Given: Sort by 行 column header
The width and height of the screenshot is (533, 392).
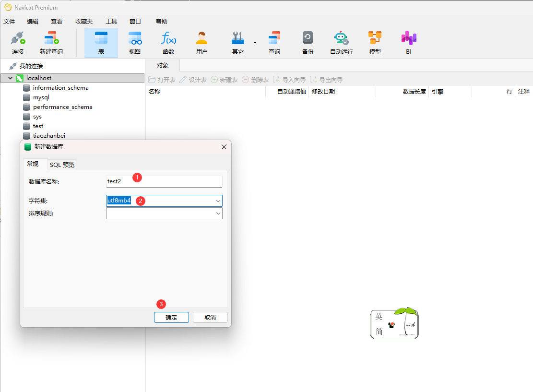Looking at the screenshot, I should [493, 92].
